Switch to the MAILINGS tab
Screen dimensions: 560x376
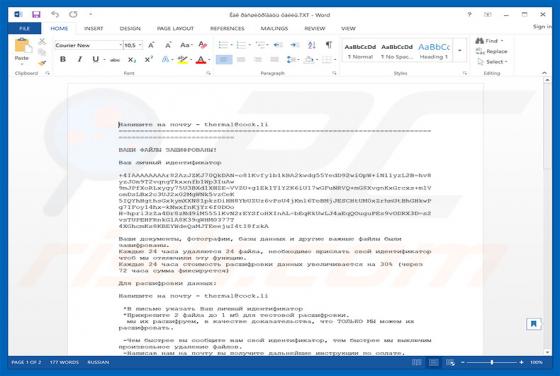pos(274,29)
